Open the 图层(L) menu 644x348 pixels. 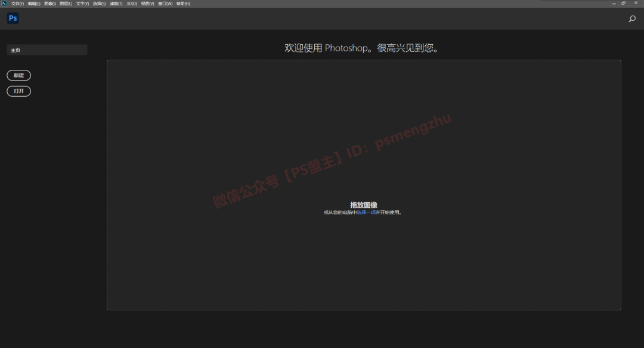(x=66, y=4)
